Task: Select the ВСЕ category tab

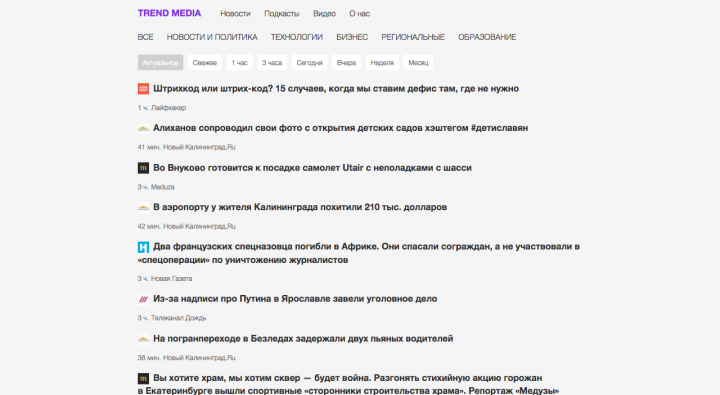Action: [x=146, y=37]
